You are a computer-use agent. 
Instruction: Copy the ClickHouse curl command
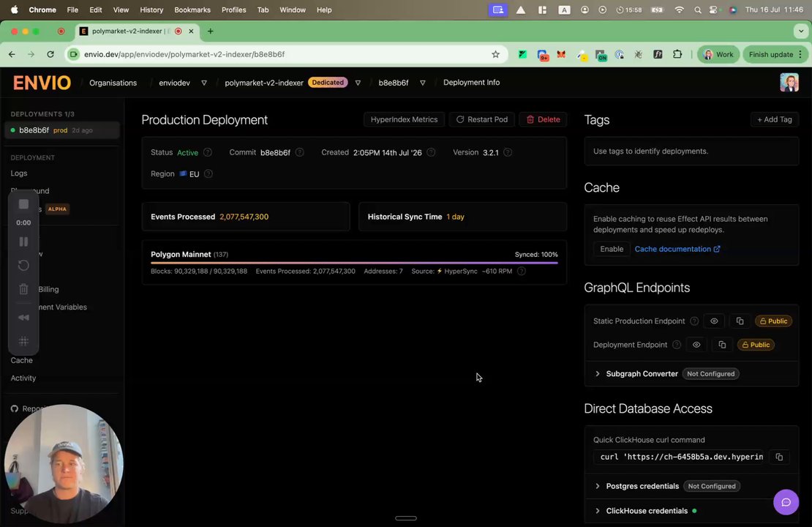click(779, 457)
